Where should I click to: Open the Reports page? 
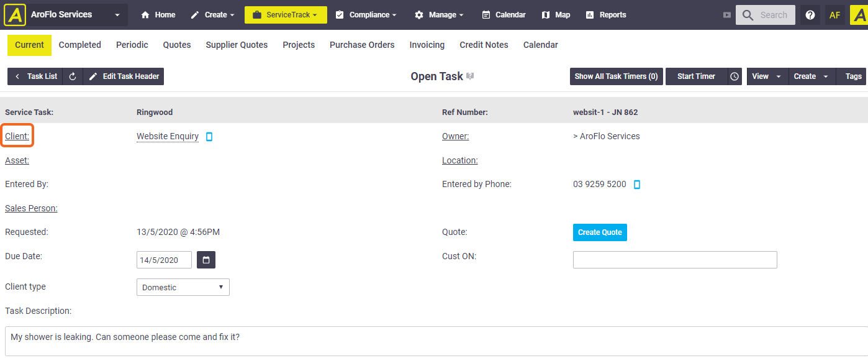pyautogui.click(x=606, y=15)
